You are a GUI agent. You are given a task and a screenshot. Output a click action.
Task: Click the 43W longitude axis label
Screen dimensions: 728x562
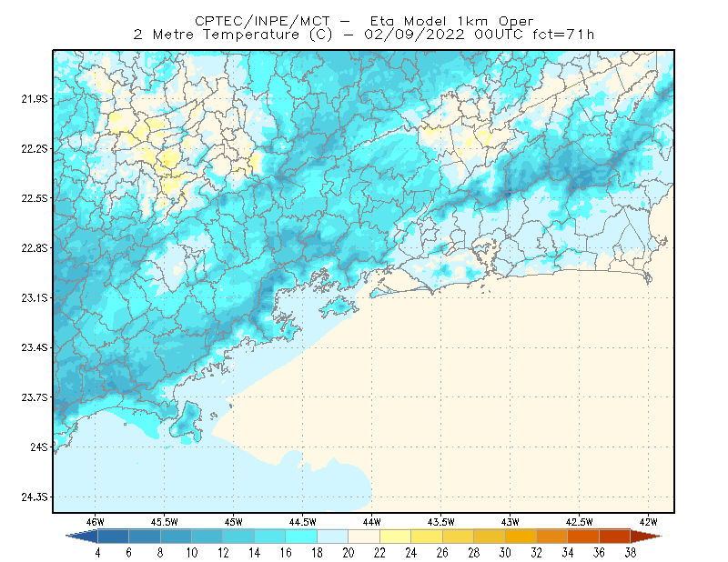click(510, 522)
